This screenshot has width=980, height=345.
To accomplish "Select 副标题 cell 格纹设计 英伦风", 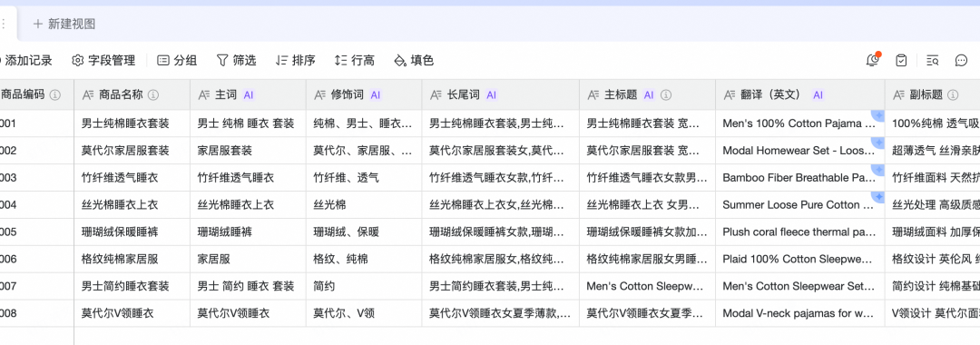I will coord(933,260).
